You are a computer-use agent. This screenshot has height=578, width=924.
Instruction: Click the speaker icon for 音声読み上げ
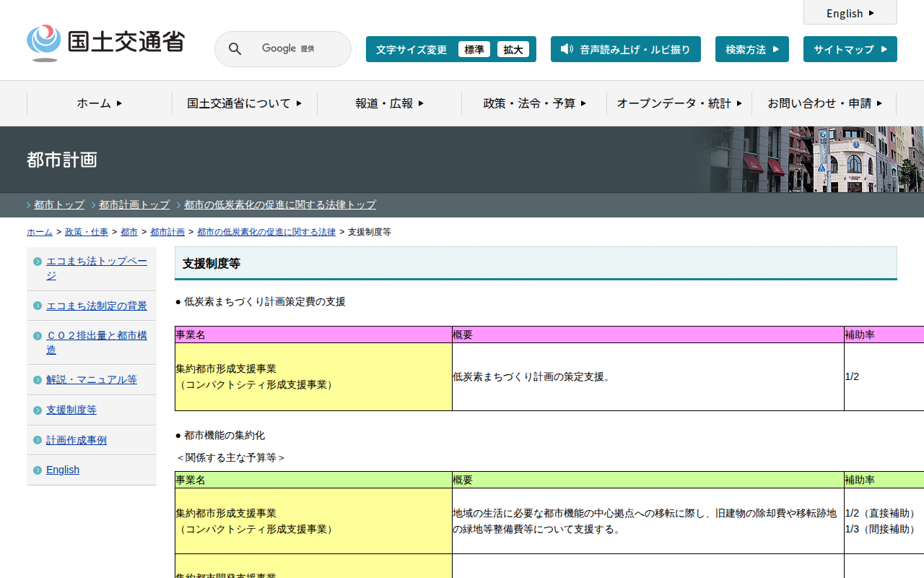tap(567, 49)
